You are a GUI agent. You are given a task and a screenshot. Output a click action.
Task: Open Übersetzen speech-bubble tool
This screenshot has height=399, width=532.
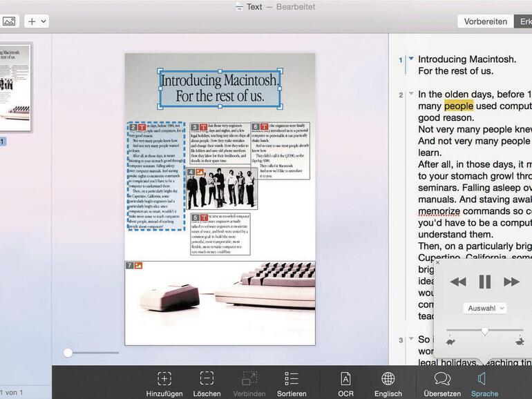click(x=442, y=378)
